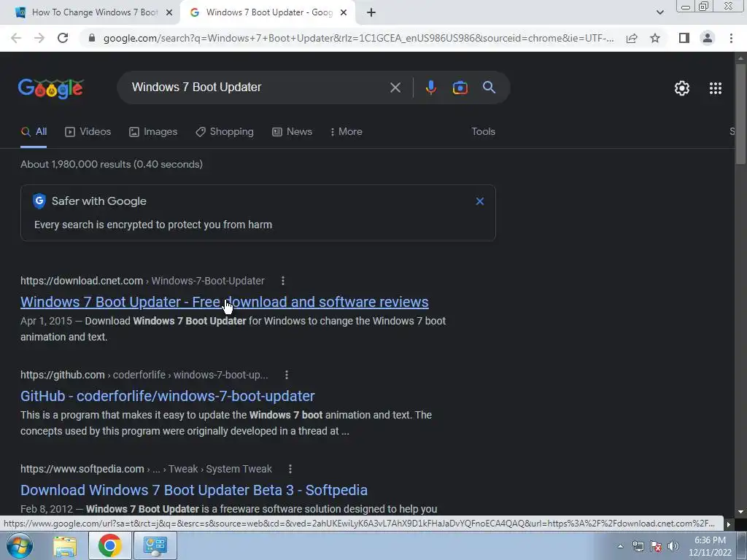This screenshot has height=560, width=747.
Task: Switch to Images results
Action: click(153, 132)
